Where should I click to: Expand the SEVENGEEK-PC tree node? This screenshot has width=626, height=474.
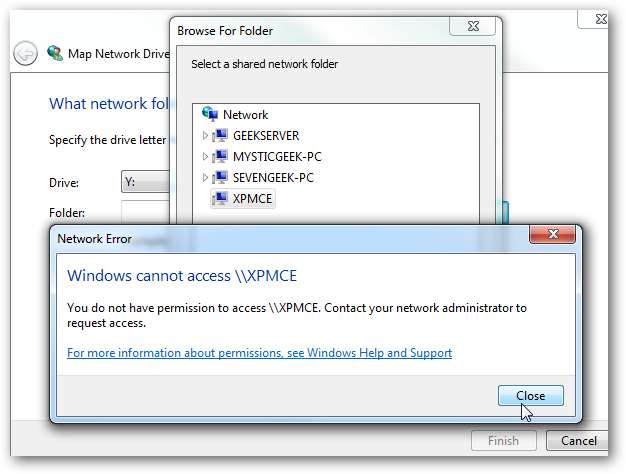pos(205,177)
